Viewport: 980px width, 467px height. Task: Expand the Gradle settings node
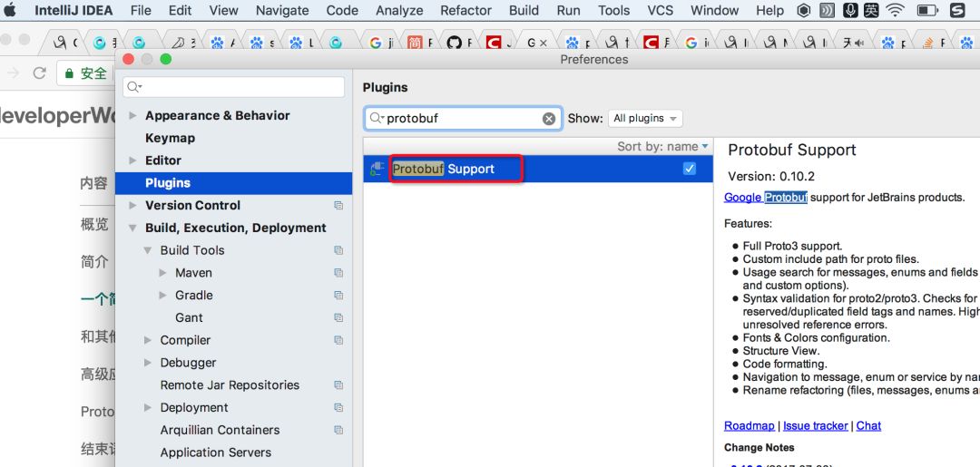tap(163, 296)
